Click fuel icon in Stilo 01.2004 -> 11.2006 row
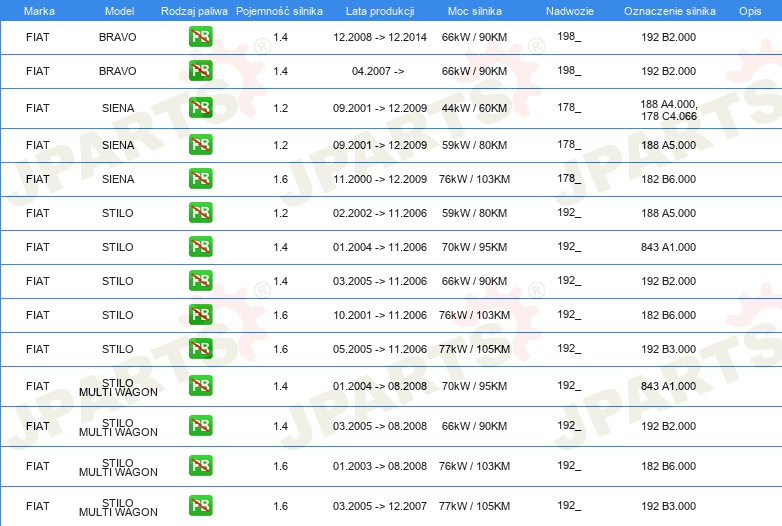Viewport: 782px width, 526px height. coord(200,247)
